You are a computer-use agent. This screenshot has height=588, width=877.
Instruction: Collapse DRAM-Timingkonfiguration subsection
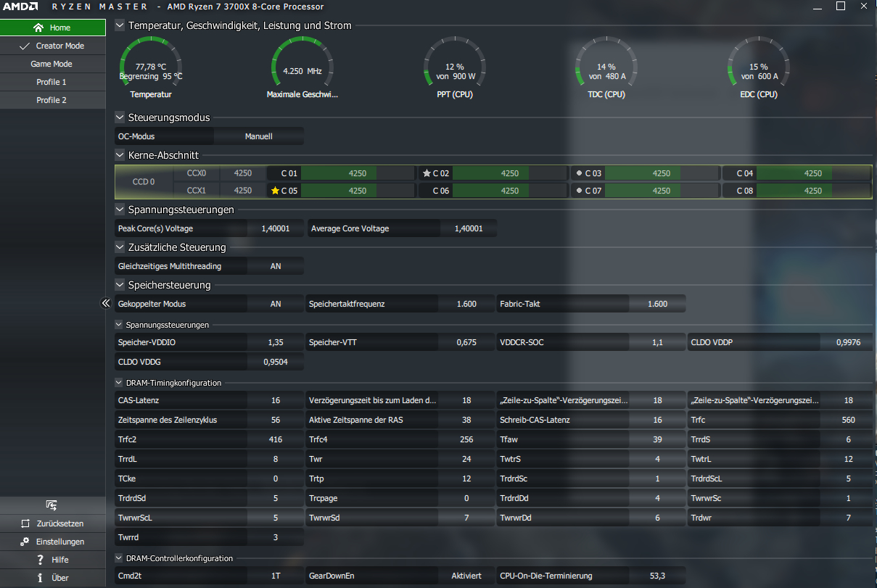pyautogui.click(x=119, y=383)
